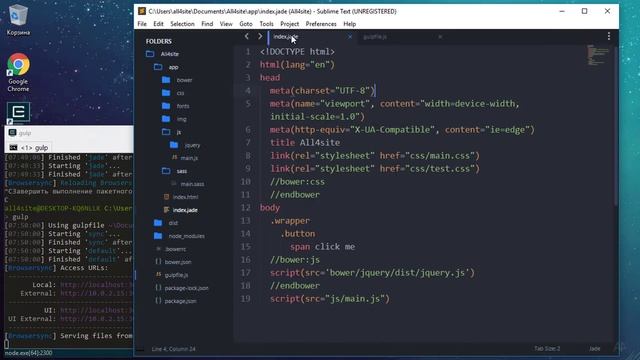Close the gulpfile.js tab
The width and height of the screenshot is (640, 360).
click(440, 37)
